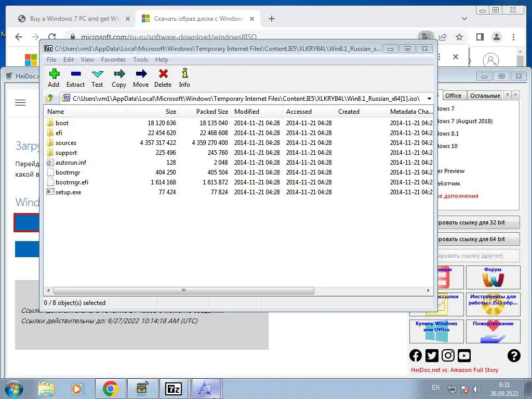Click the horizontal scrollbar thumb in 7-Zip

pos(183,290)
